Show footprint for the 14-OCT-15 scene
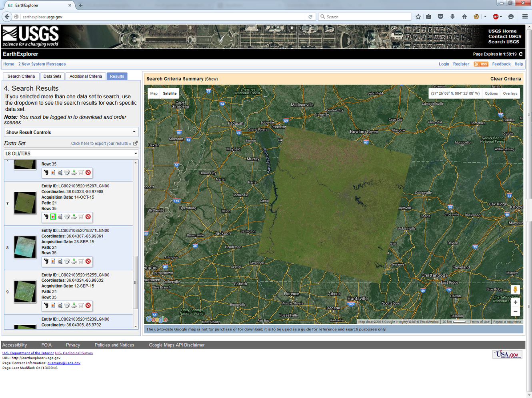 (x=46, y=217)
